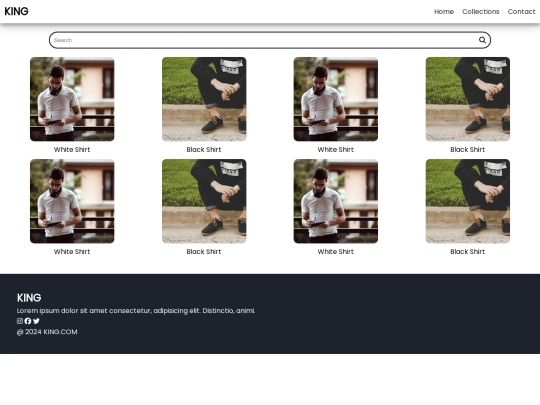The width and height of the screenshot is (540, 405).
Task: Open Contact in navigation
Action: tap(521, 12)
